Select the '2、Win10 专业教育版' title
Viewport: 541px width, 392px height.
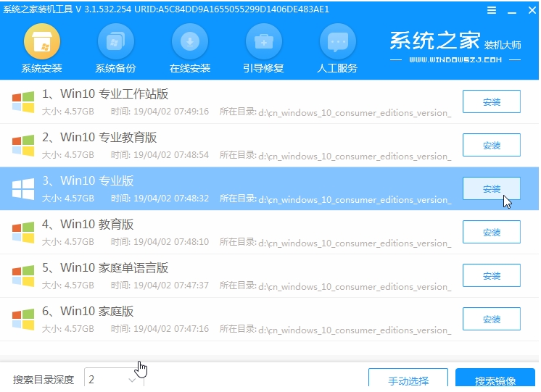pos(99,137)
